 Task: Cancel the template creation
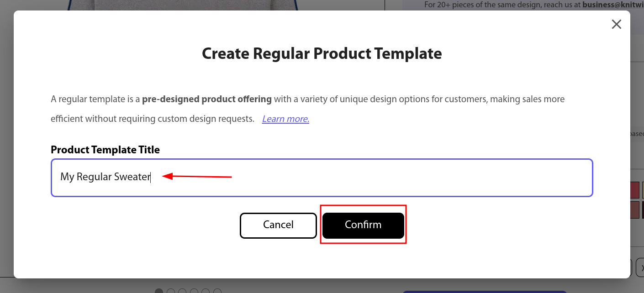tap(278, 225)
